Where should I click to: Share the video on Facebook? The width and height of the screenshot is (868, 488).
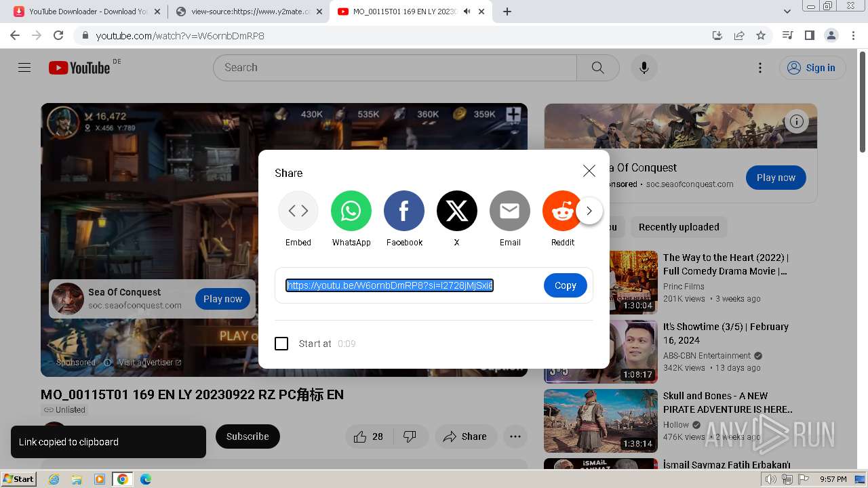coord(404,211)
